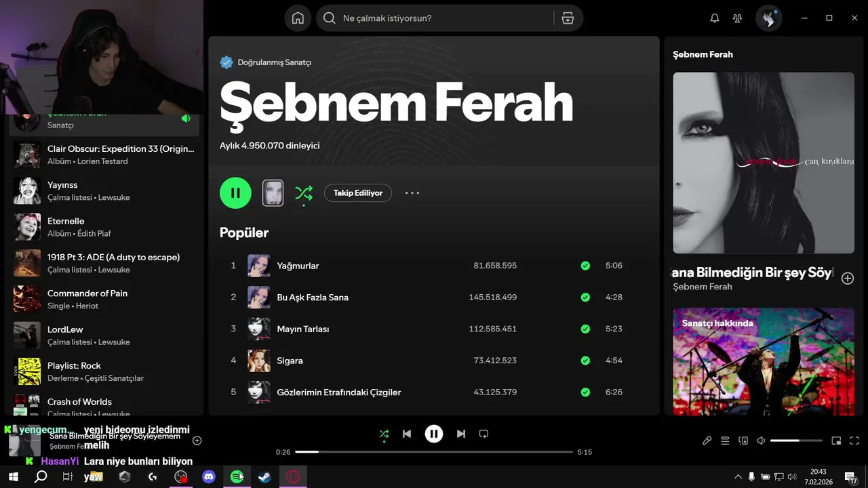Open Windows search from the taskbar
868x488 pixels.
click(41, 476)
